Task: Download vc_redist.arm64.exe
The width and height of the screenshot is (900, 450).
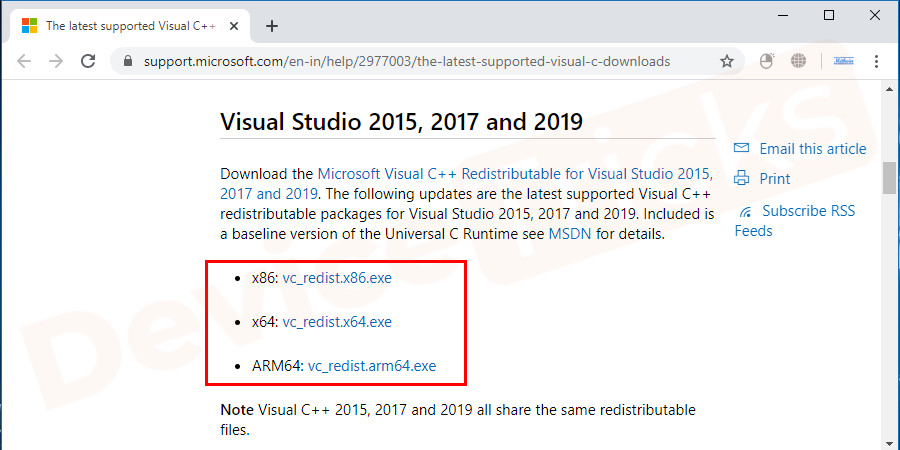Action: [x=372, y=366]
